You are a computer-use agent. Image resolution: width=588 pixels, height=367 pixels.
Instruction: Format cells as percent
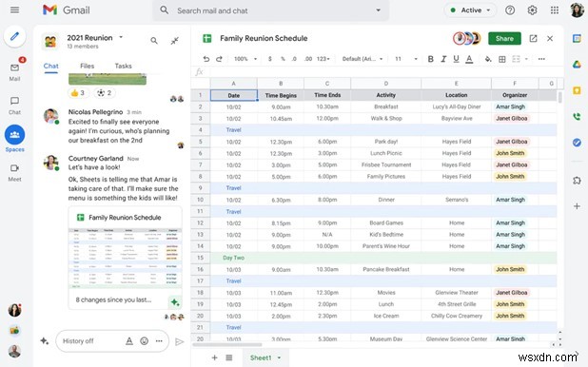pyautogui.click(x=283, y=59)
